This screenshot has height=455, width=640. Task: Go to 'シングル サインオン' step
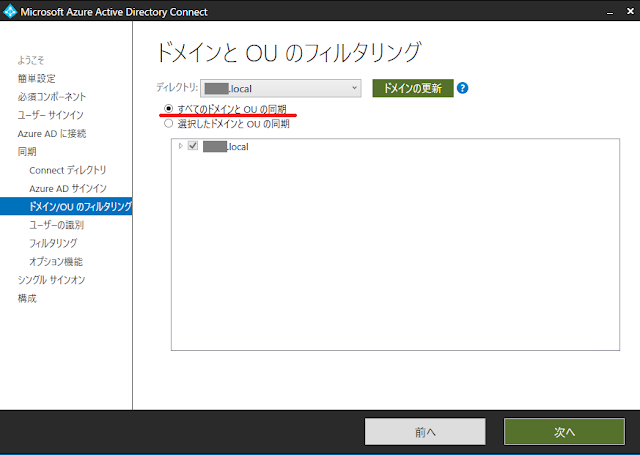coord(51,280)
